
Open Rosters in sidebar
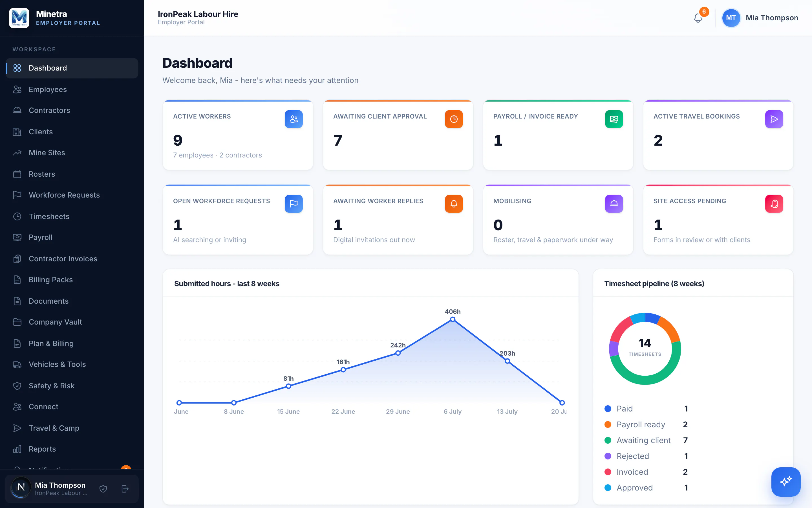point(72,174)
